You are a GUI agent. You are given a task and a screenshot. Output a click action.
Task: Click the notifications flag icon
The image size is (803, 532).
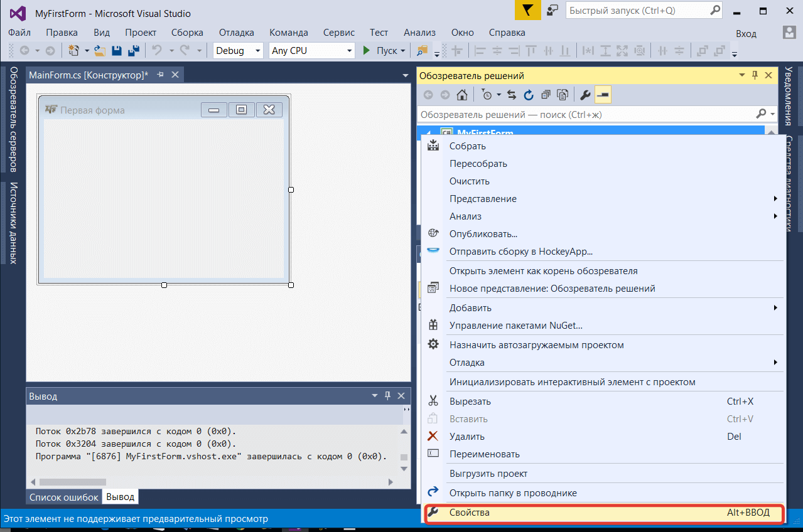click(528, 11)
